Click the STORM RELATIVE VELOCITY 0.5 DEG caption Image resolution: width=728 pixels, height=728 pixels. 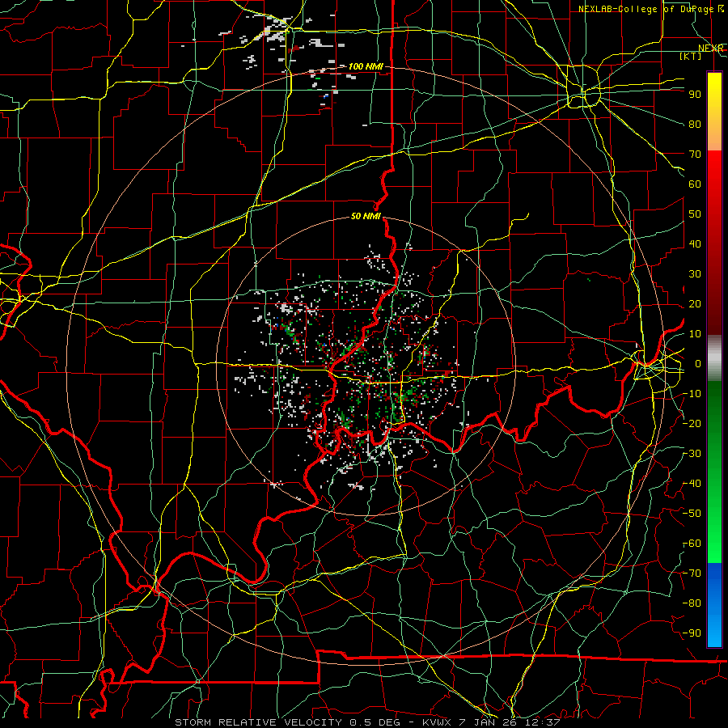pos(290,722)
